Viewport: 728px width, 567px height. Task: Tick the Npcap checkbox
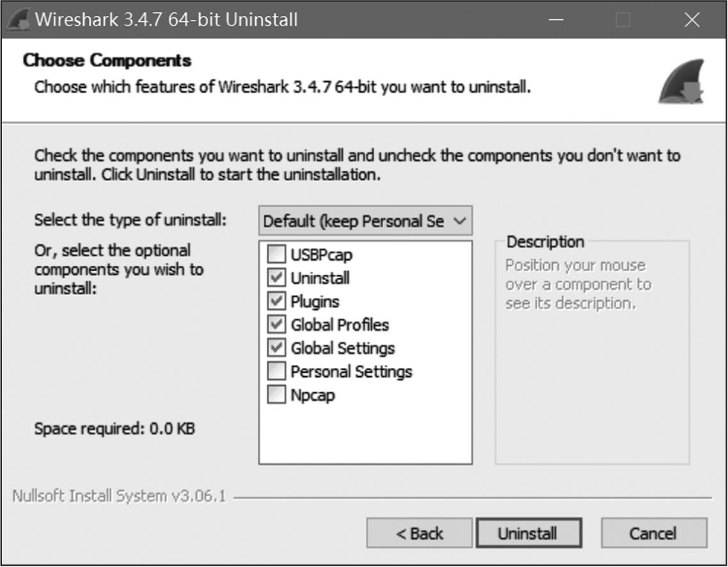pos(276,395)
